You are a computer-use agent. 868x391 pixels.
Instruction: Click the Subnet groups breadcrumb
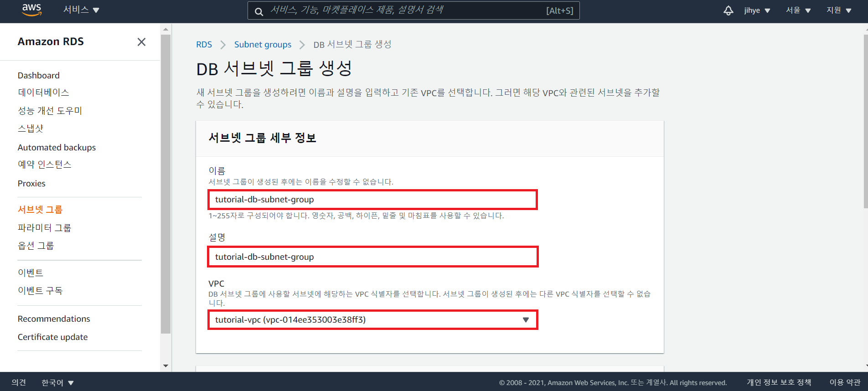(263, 45)
